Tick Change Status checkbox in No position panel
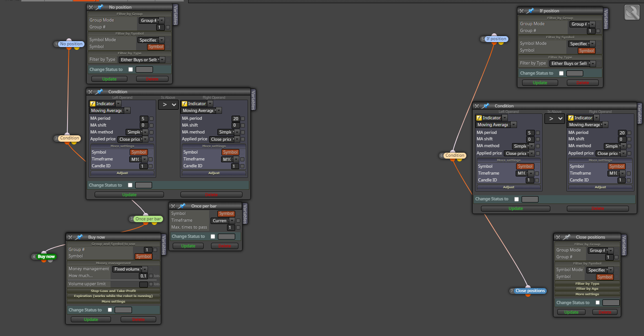This screenshot has width=644, height=336. (131, 69)
